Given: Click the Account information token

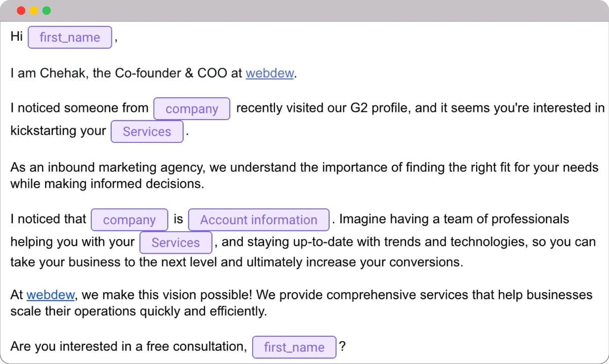Looking at the screenshot, I should [x=258, y=220].
